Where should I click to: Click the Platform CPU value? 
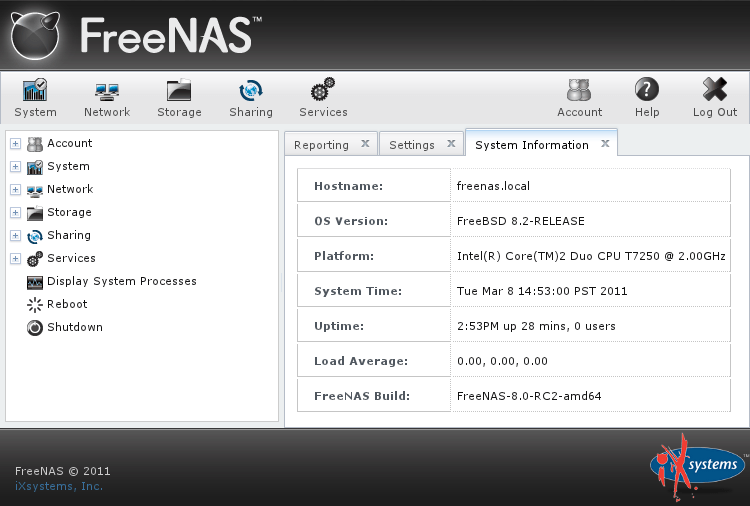pos(591,256)
